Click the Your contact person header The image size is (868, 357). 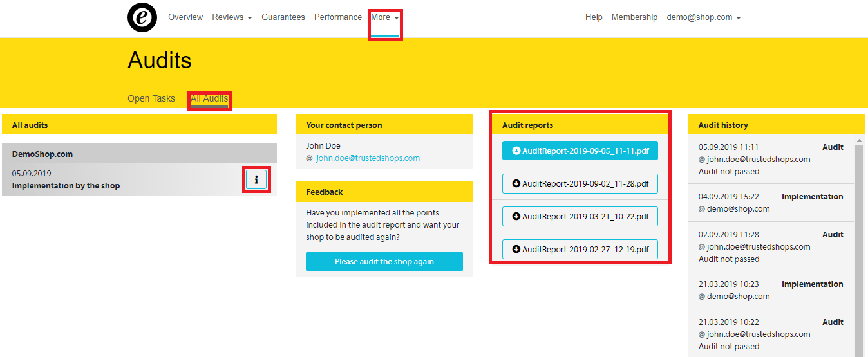tap(384, 125)
